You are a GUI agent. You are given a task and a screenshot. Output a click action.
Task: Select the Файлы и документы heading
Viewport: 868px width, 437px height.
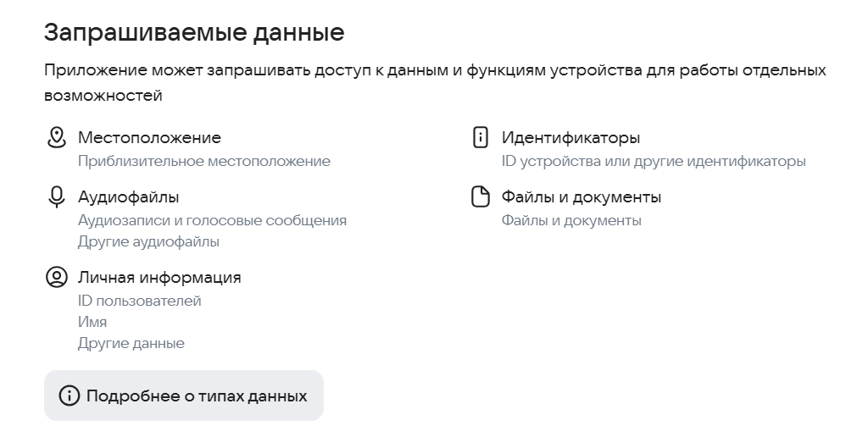(581, 197)
